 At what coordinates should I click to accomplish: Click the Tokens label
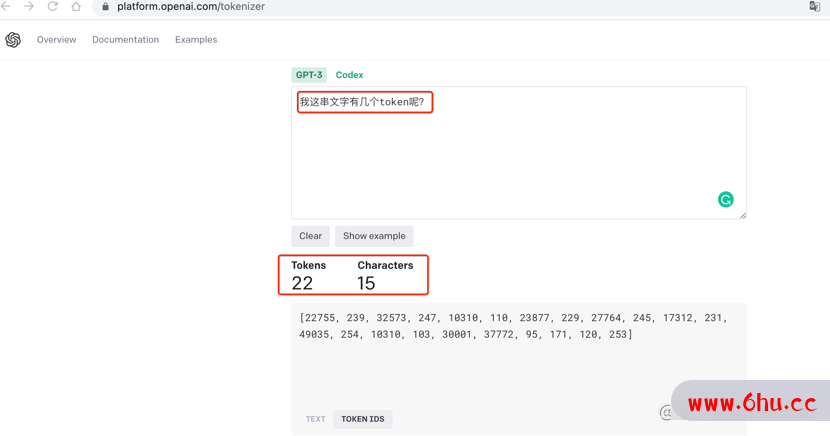[x=309, y=265]
